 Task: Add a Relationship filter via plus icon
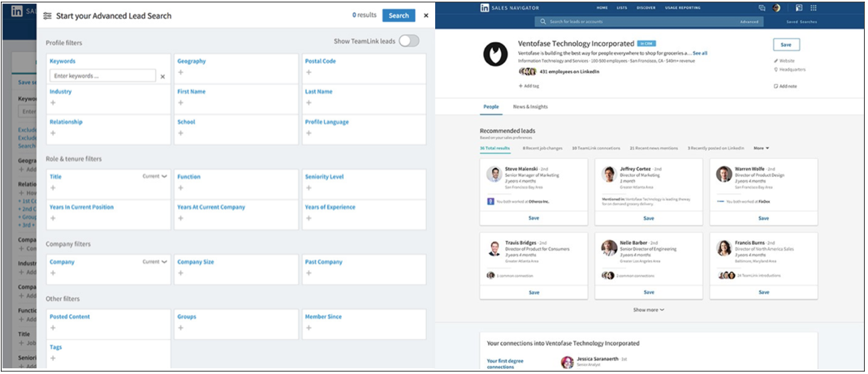53,133
